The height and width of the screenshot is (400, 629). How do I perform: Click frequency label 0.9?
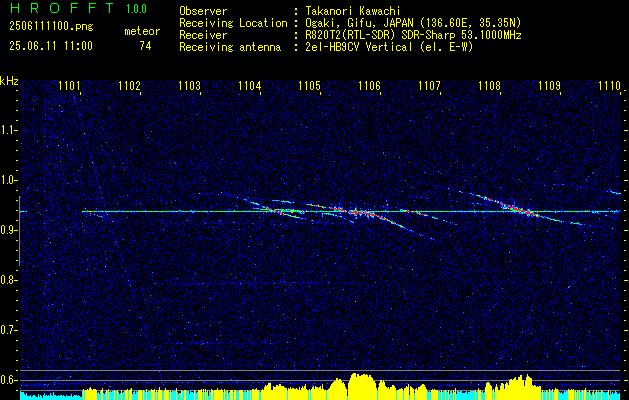click(x=7, y=230)
